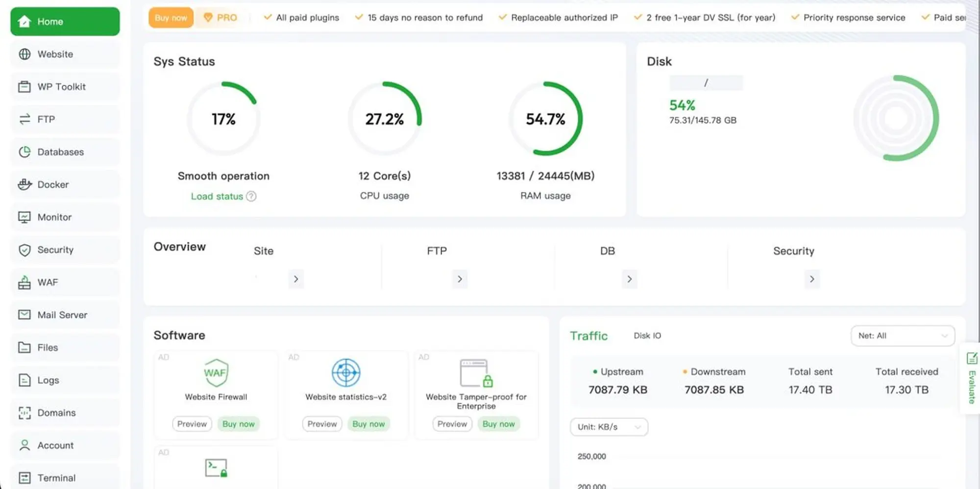Click the Security shield icon in sidebar
Viewport: 980px width, 489px height.
pyautogui.click(x=24, y=250)
